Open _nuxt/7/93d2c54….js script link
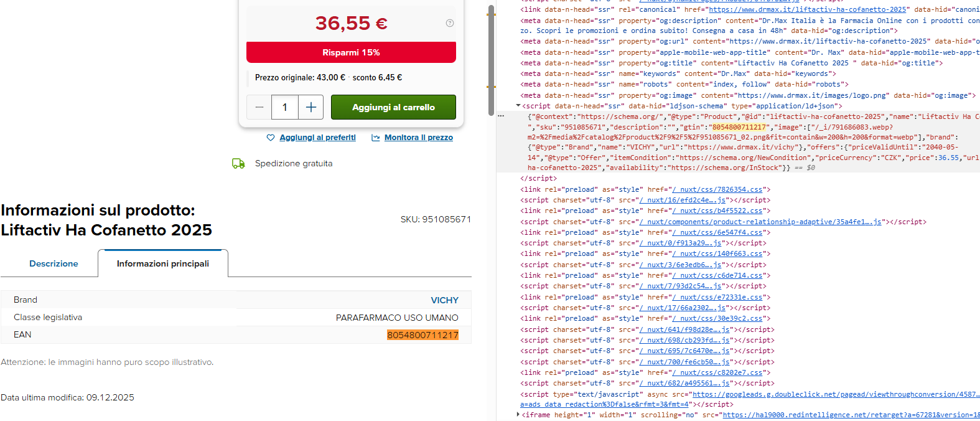The width and height of the screenshot is (980, 421). [681, 286]
